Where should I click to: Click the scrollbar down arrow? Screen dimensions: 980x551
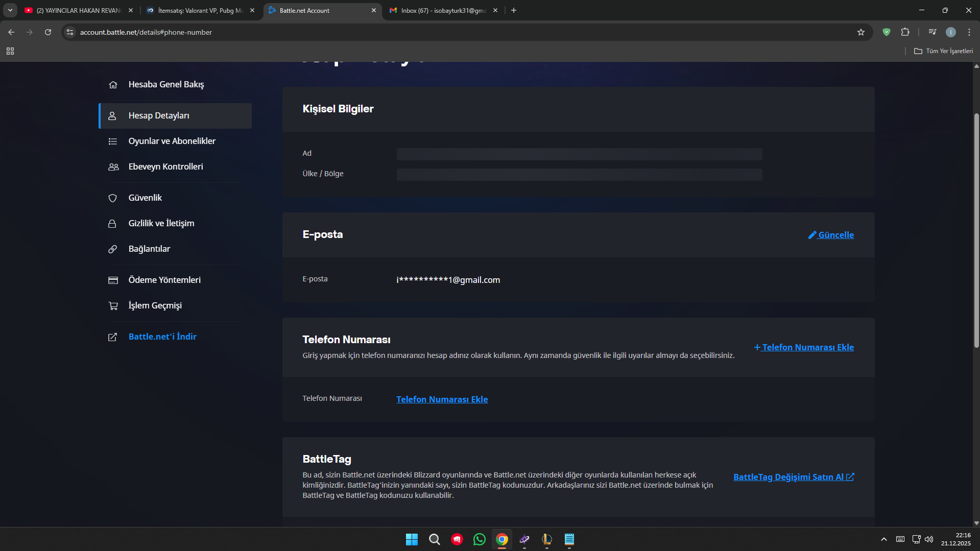[976, 523]
